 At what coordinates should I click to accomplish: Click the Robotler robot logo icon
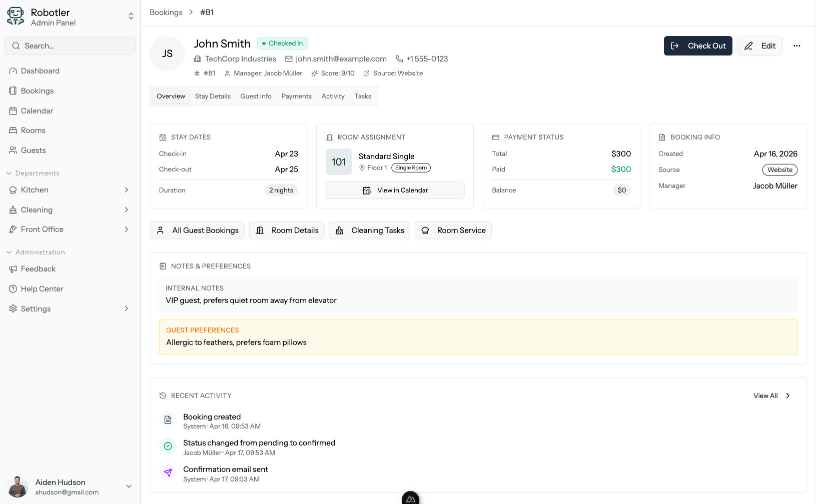(16, 16)
